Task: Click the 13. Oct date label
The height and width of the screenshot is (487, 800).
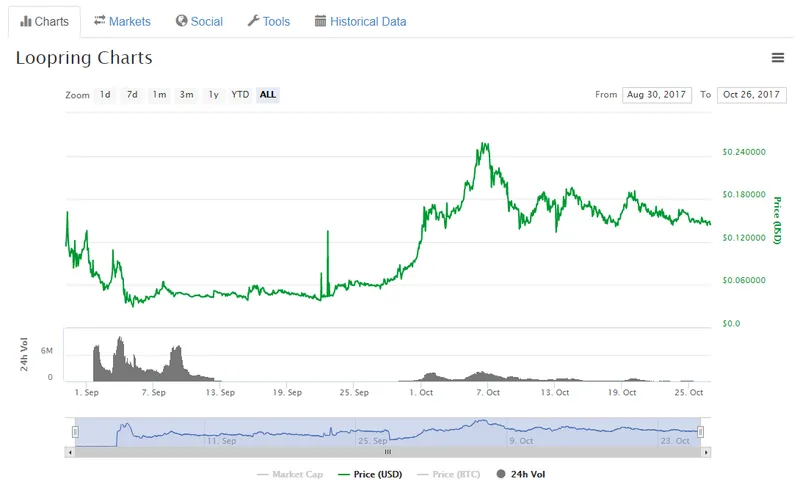Action: point(555,393)
